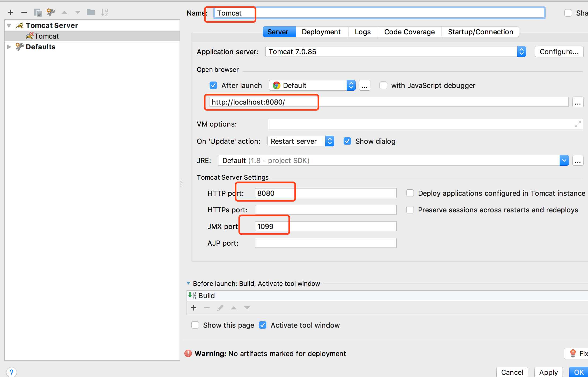This screenshot has height=377, width=588.
Task: Click OK button
Action: pyautogui.click(x=579, y=372)
